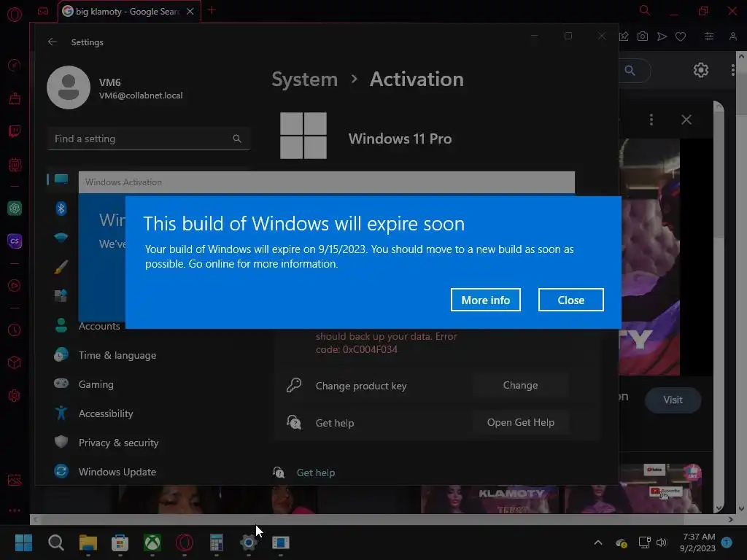
Task: Click heart bookmark icon in Opera toolbar
Action: tap(681, 36)
